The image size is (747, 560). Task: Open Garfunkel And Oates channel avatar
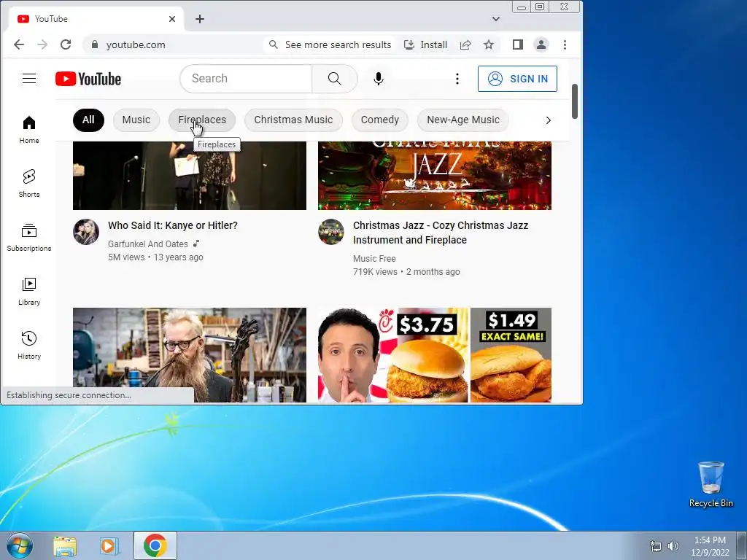tap(86, 232)
